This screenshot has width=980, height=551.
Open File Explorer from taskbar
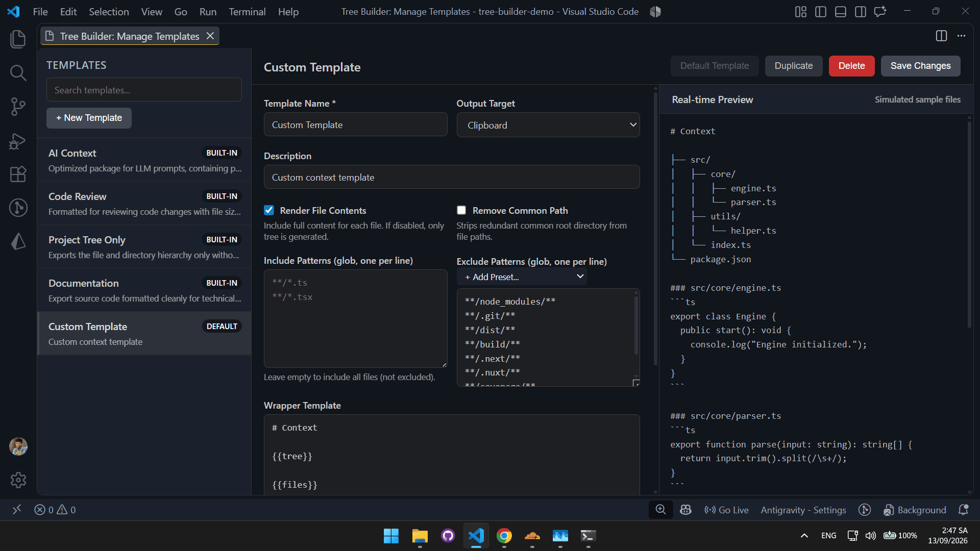click(420, 536)
